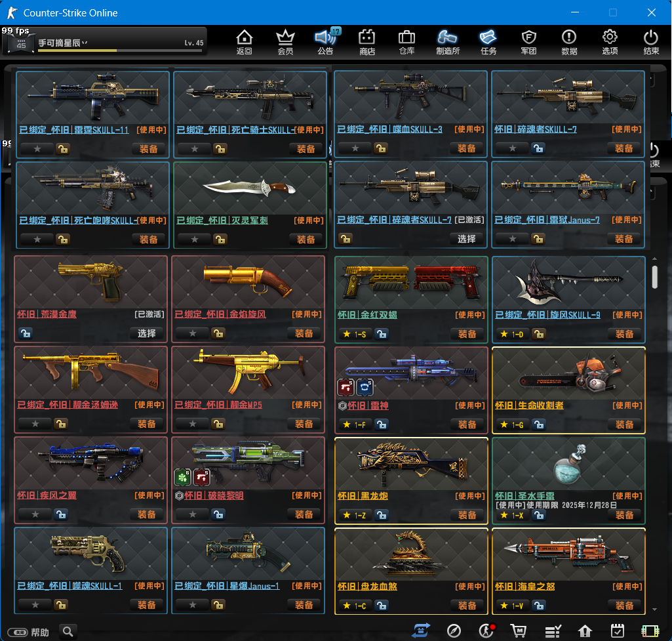Click 装备 on the 怀旧|海皇之怒 card
This screenshot has width=672, height=641.
point(624,606)
